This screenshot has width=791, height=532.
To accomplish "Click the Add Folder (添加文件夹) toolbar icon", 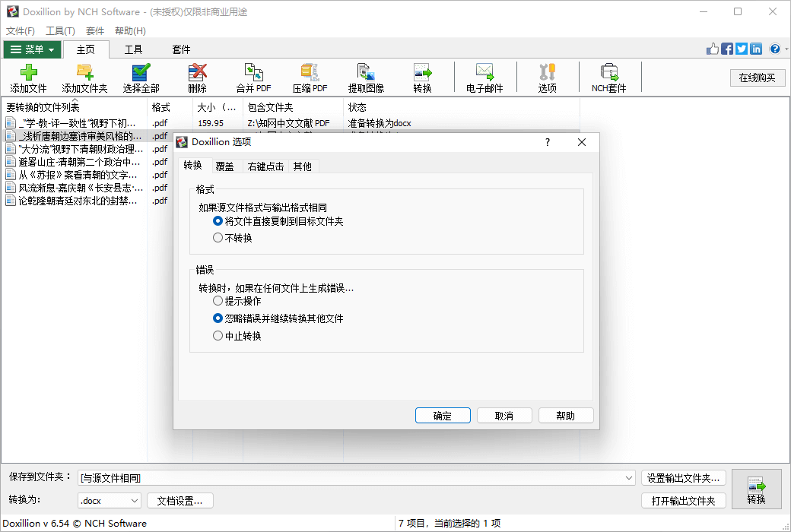I will [84, 78].
